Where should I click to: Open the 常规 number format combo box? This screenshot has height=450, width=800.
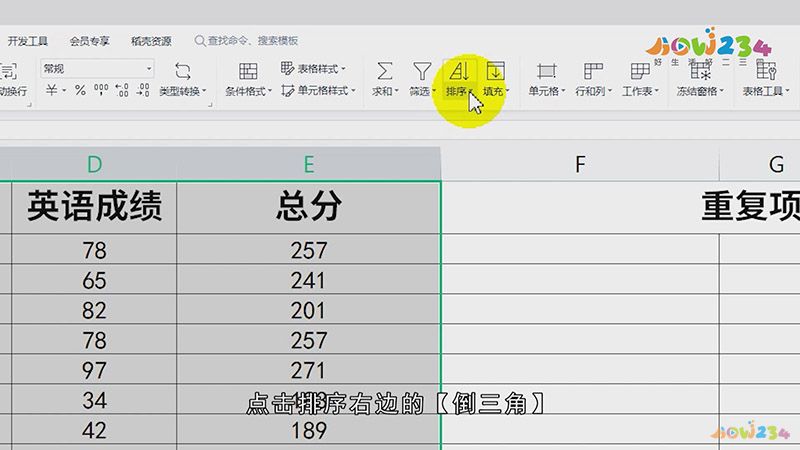[97, 68]
